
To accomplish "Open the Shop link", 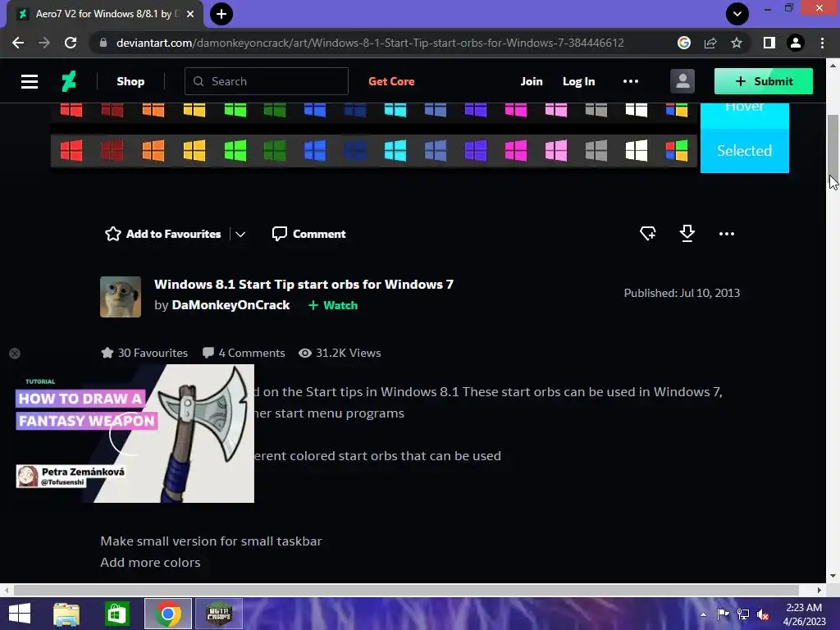I will [130, 81].
